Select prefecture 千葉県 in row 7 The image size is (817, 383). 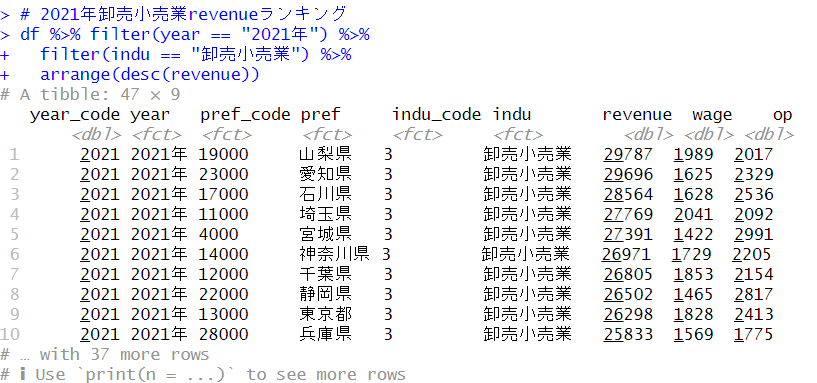point(325,274)
